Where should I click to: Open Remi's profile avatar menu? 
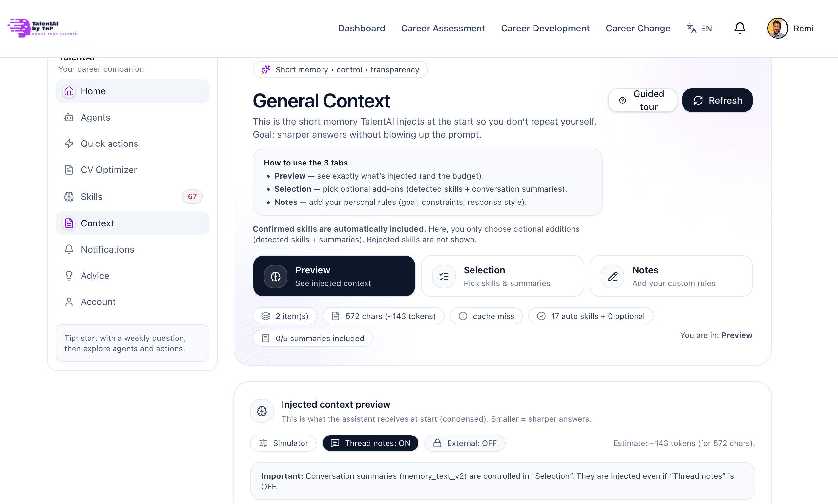tap(778, 28)
